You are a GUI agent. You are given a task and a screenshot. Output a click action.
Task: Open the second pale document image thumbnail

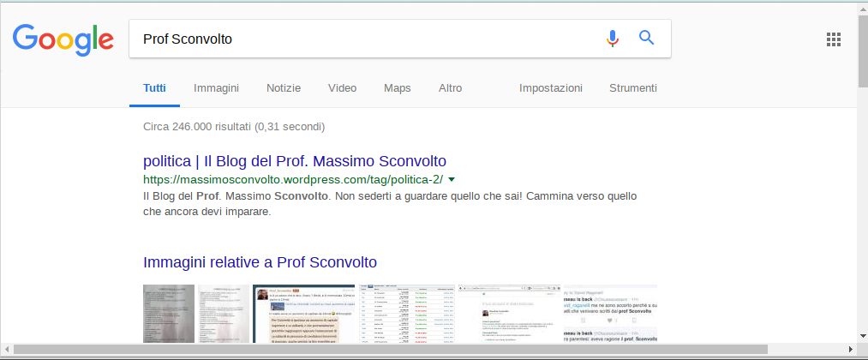click(224, 314)
